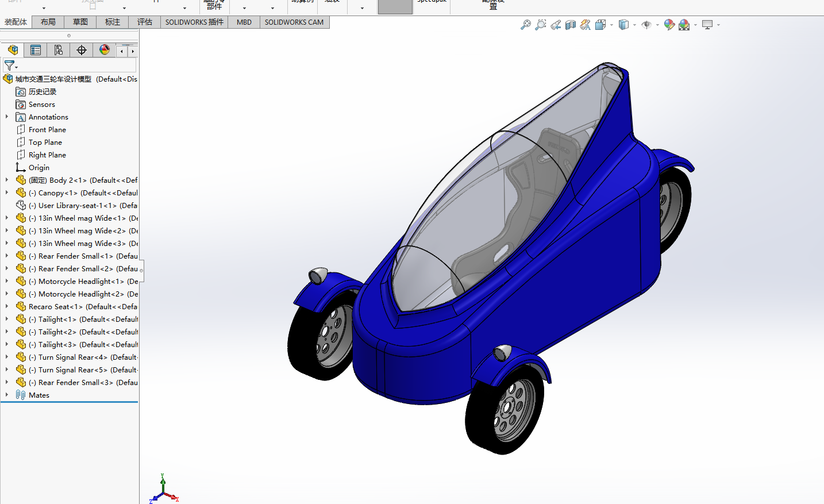The width and height of the screenshot is (824, 504).
Task: Open the View Settings dropdown arrow
Action: click(718, 25)
